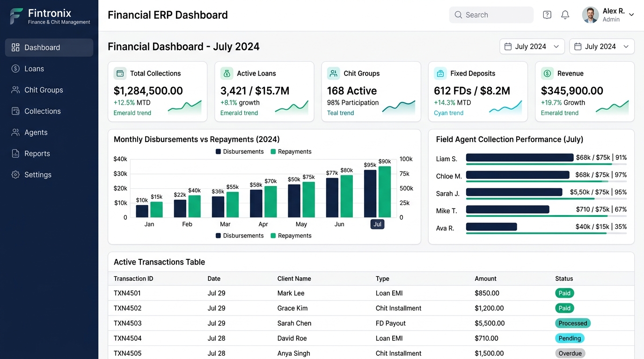Click the Fintronix logo icon

pos(16,16)
